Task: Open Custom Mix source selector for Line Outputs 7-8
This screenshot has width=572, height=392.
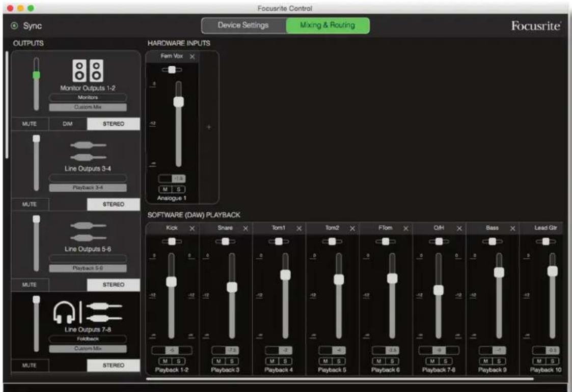Action: click(88, 349)
